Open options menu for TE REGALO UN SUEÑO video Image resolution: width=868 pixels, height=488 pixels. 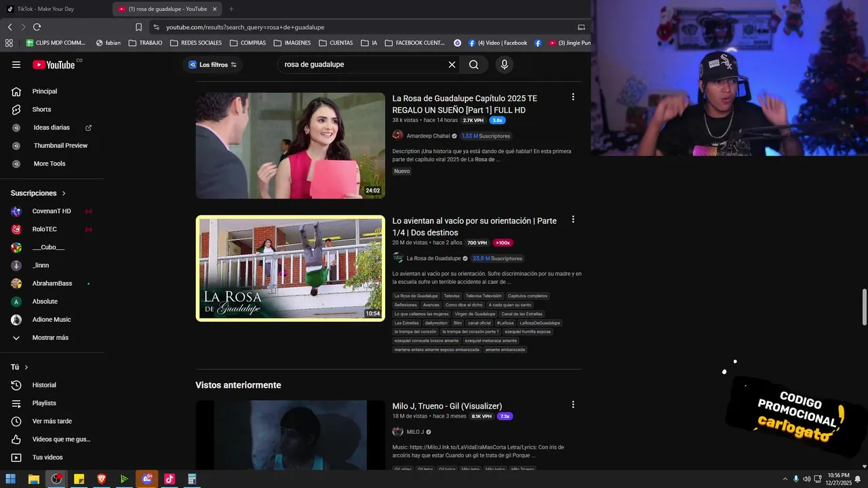coord(573,97)
